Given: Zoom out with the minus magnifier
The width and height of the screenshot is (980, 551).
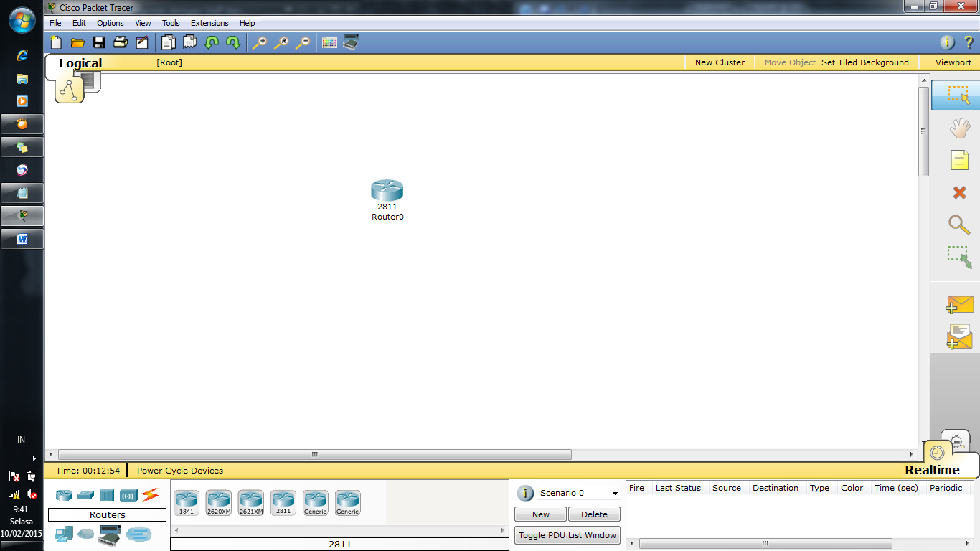Looking at the screenshot, I should click(x=303, y=42).
